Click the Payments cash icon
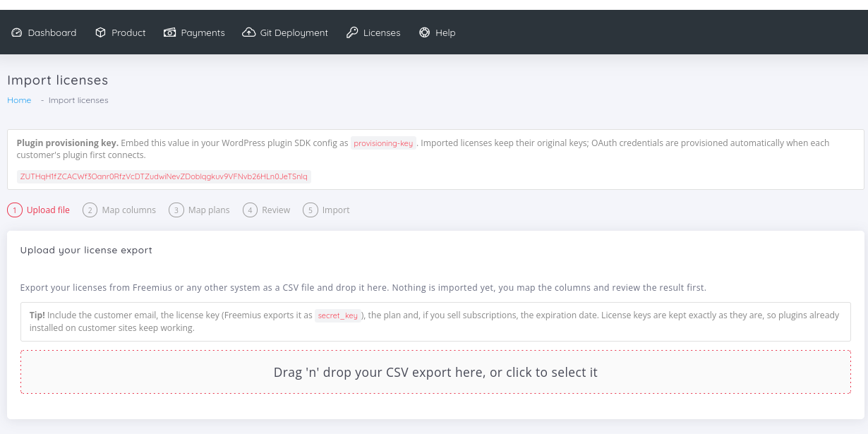The height and width of the screenshot is (434, 868). [x=169, y=32]
